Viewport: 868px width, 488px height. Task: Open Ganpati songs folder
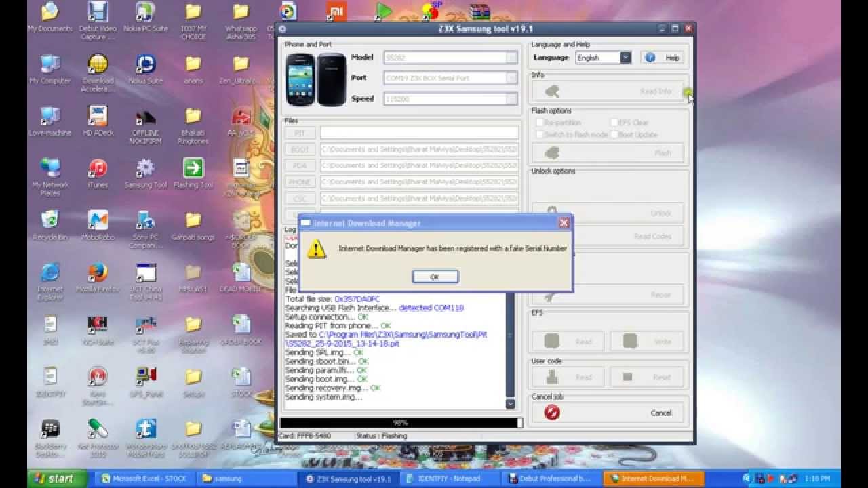coord(193,226)
